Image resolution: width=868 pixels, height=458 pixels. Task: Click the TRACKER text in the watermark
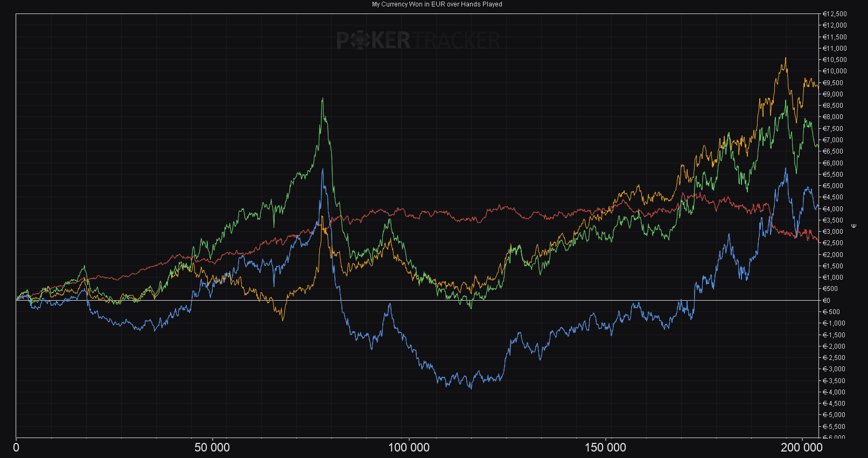[x=457, y=41]
